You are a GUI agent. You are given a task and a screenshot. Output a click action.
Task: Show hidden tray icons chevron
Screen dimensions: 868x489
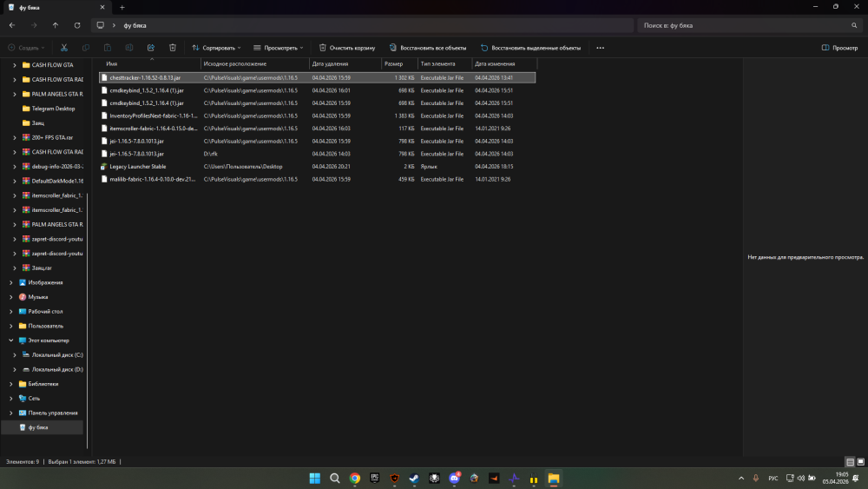tap(741, 479)
